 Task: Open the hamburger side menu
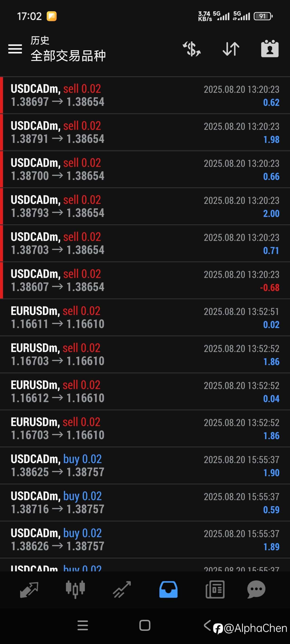[15, 49]
